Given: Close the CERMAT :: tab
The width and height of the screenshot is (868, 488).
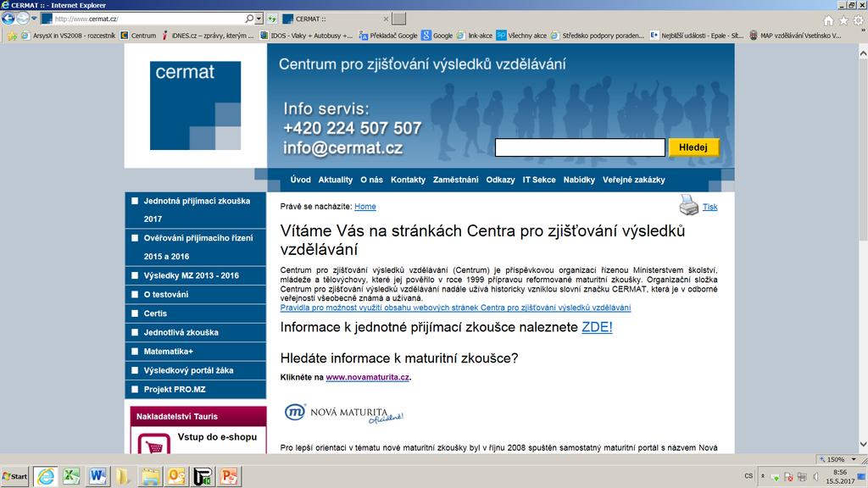Looking at the screenshot, I should 386,19.
